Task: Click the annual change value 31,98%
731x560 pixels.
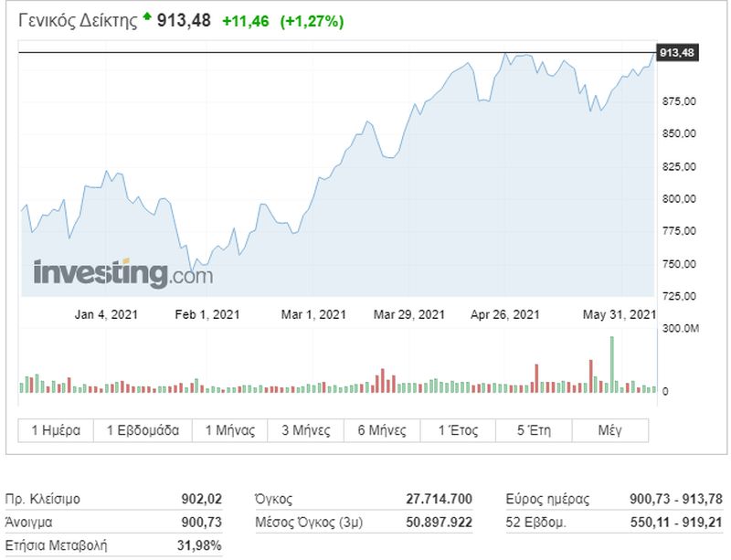Action: pos(199,545)
